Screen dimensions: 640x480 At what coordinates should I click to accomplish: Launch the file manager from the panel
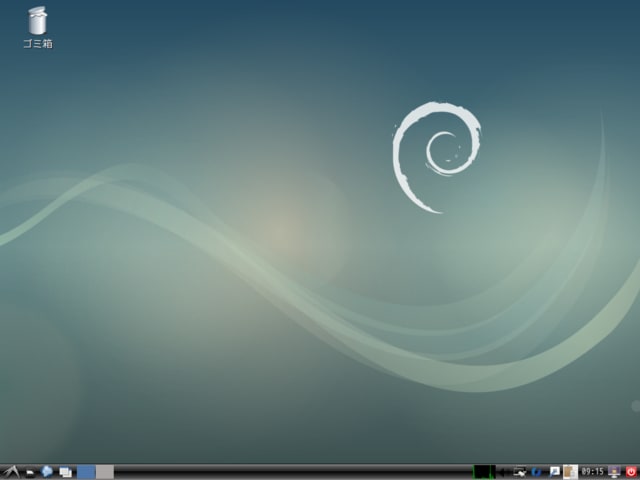[x=30, y=473]
